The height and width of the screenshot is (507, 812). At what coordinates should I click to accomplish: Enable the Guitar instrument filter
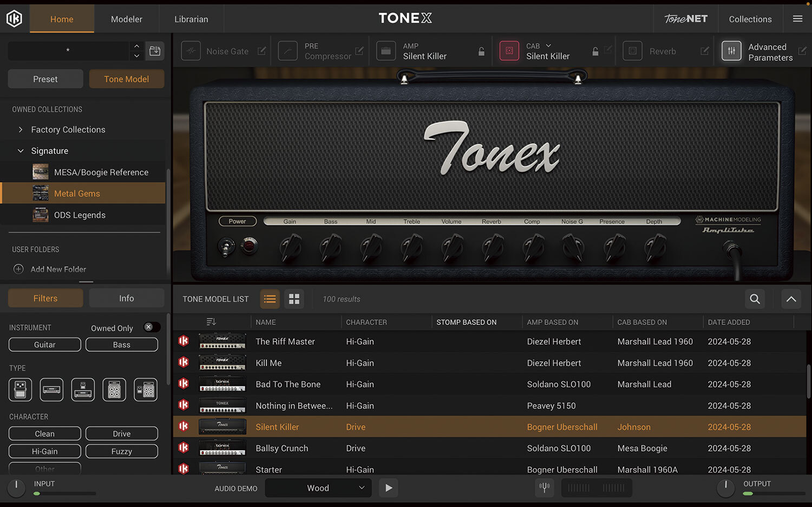tap(45, 345)
